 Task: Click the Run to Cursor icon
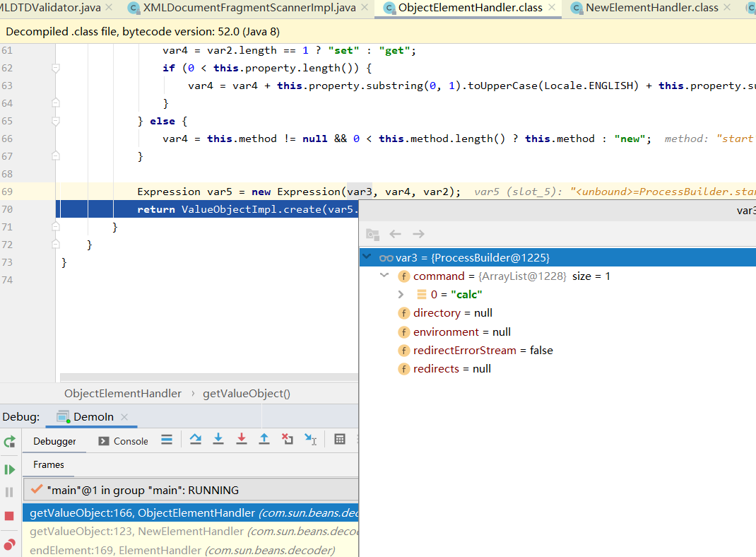pyautogui.click(x=310, y=440)
